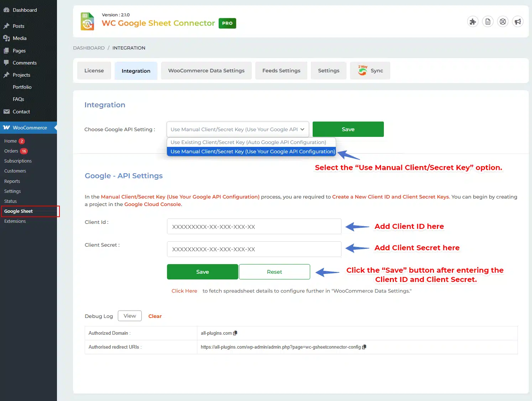The image size is (532, 401).
Task: Go to the 2 Way Sync tab
Action: pyautogui.click(x=370, y=71)
